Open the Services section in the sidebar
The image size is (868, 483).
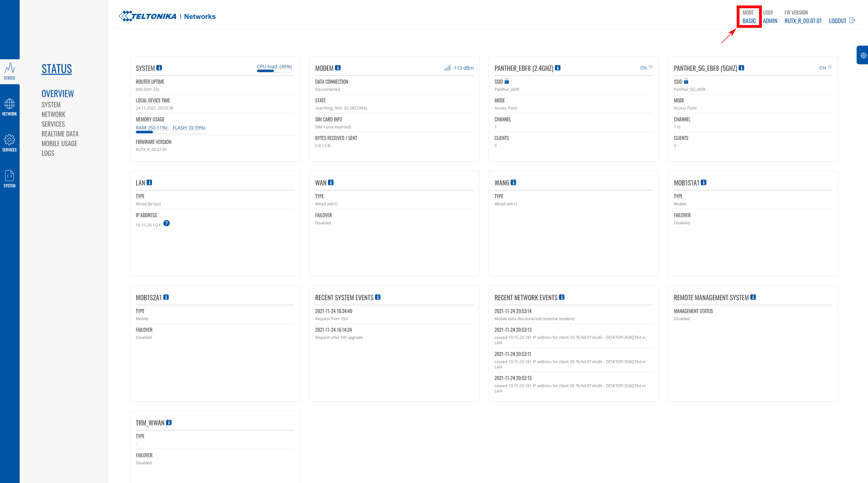coord(10,143)
